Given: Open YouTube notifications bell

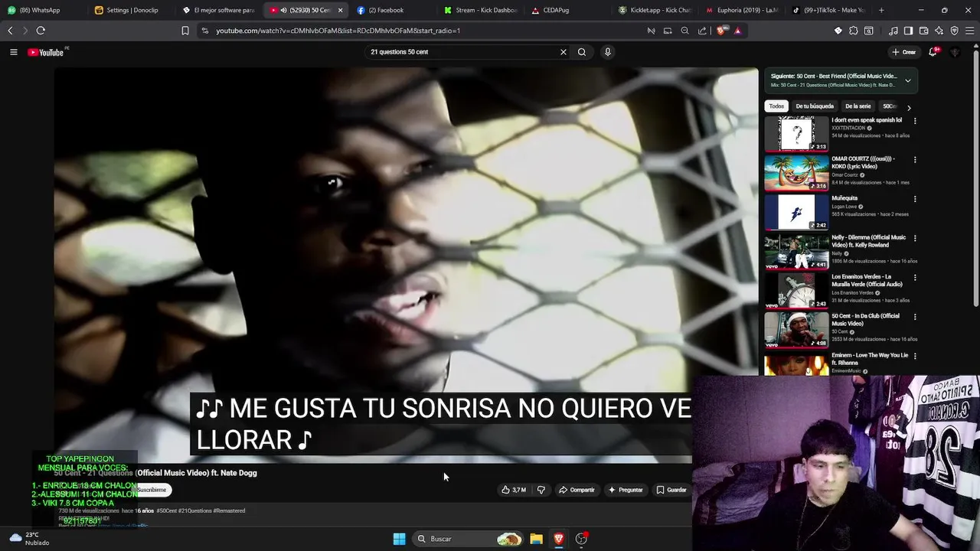Looking at the screenshot, I should pos(933,52).
